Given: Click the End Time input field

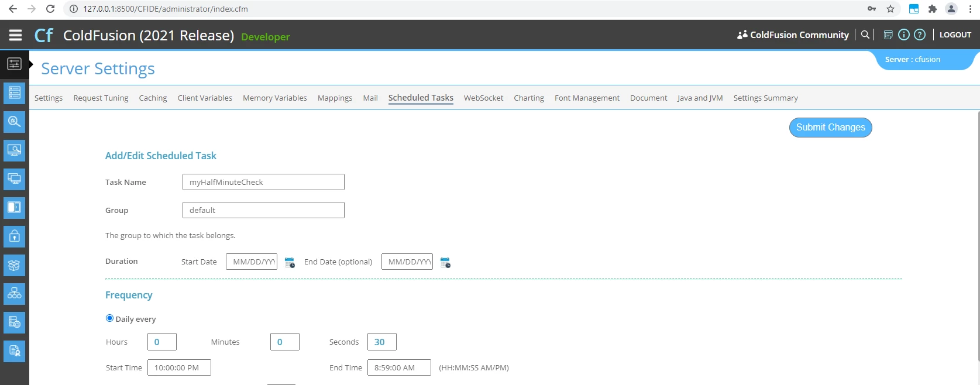Looking at the screenshot, I should [399, 367].
